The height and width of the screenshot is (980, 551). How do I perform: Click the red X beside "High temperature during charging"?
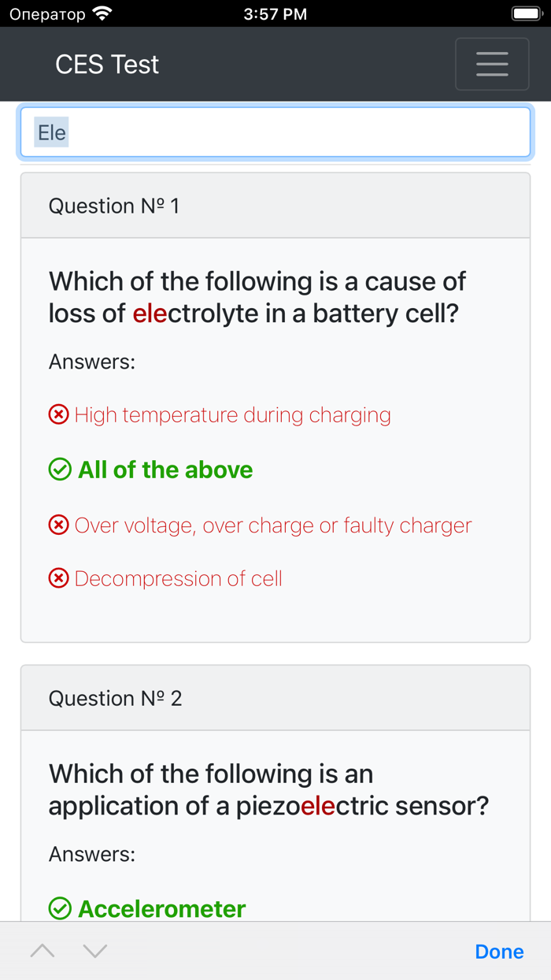tap(58, 414)
